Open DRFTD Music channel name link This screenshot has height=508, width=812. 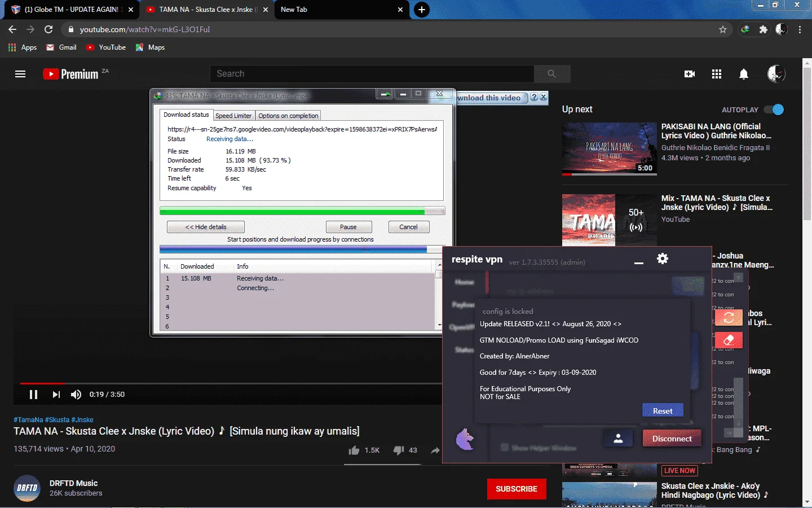(x=73, y=483)
